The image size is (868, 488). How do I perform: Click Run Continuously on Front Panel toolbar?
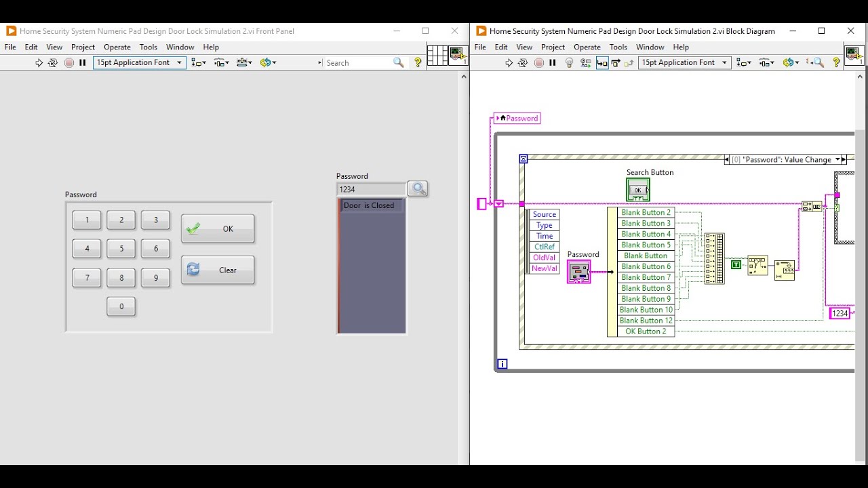point(53,62)
